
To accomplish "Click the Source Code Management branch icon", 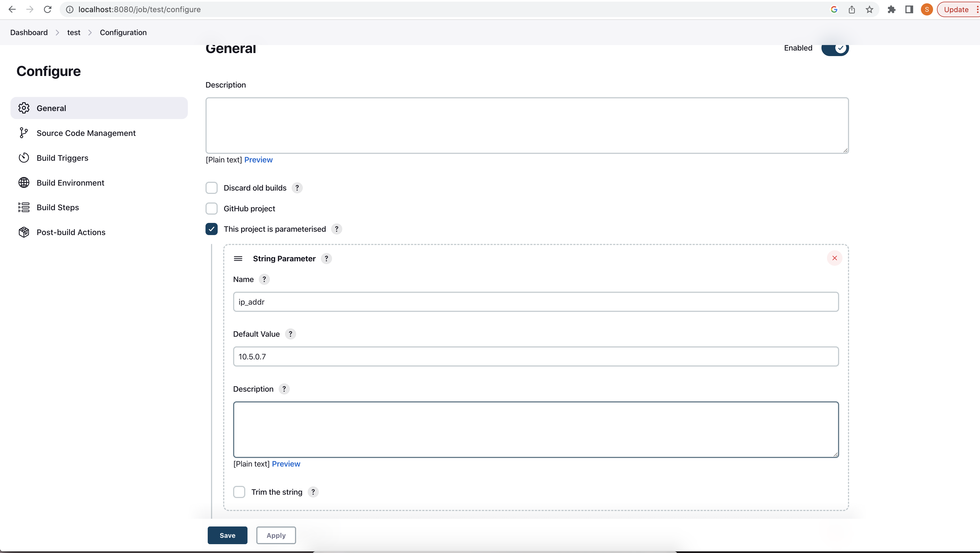I will [24, 133].
